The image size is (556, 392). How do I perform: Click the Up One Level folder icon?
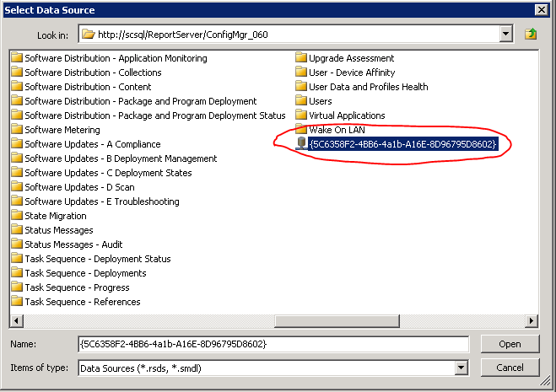[x=531, y=34]
